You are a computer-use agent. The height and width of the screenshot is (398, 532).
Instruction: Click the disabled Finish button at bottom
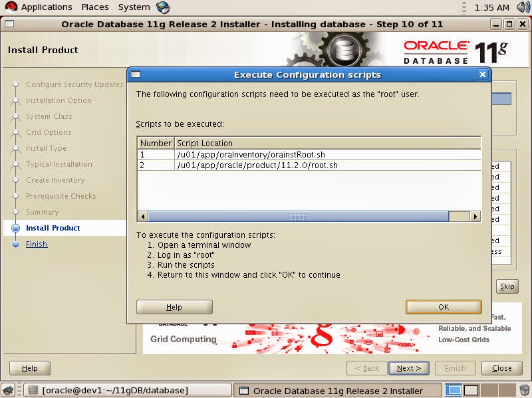click(x=456, y=368)
